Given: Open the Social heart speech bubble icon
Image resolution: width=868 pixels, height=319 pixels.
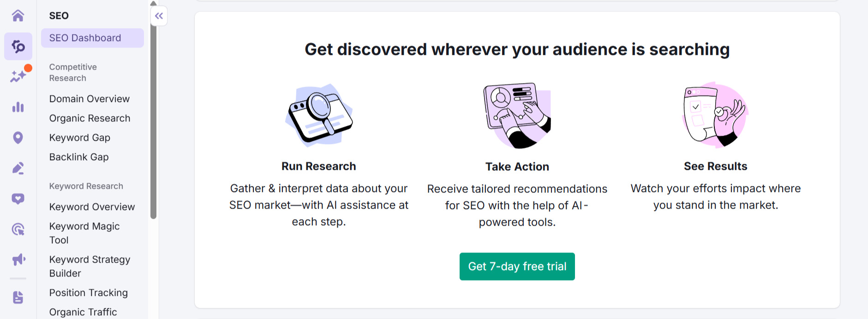Looking at the screenshot, I should click(18, 199).
